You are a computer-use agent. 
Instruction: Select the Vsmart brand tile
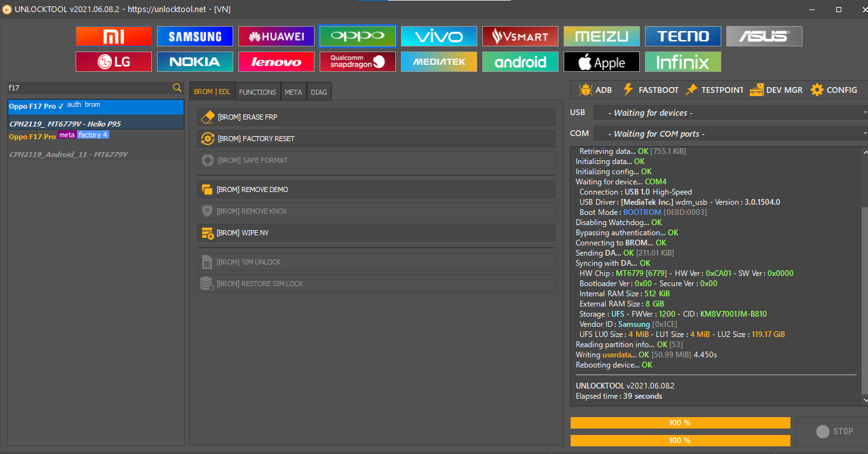520,36
